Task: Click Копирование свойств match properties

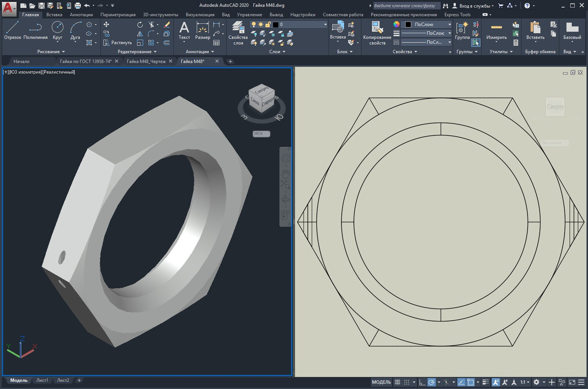Action: [377, 33]
